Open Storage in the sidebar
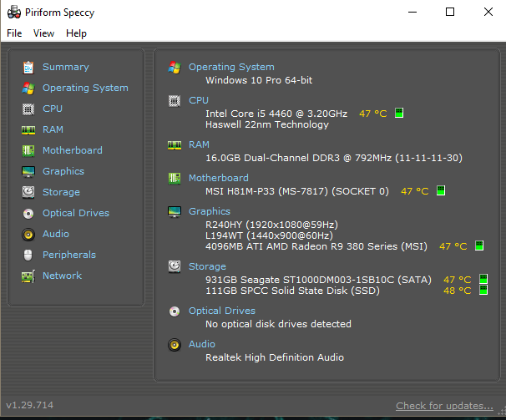 click(x=61, y=192)
